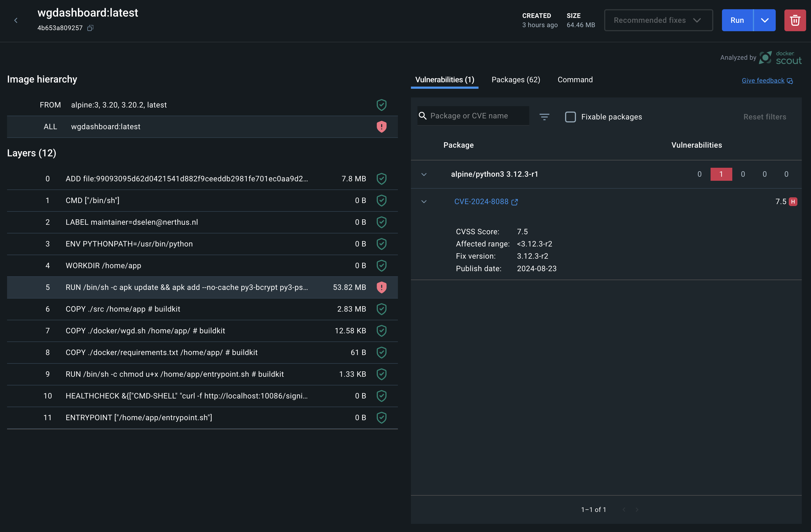811x532 pixels.
Task: Click the shield icon of layer 0 ADD file
Action: 381,179
